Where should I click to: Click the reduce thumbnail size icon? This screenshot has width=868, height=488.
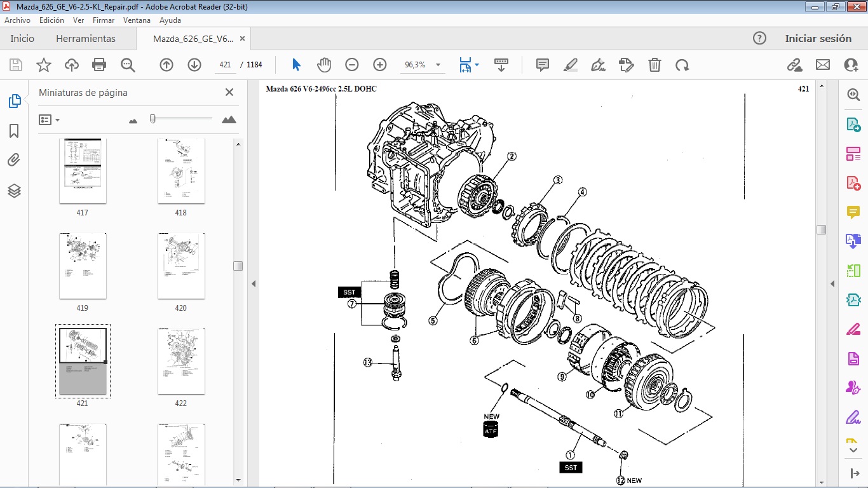point(133,120)
